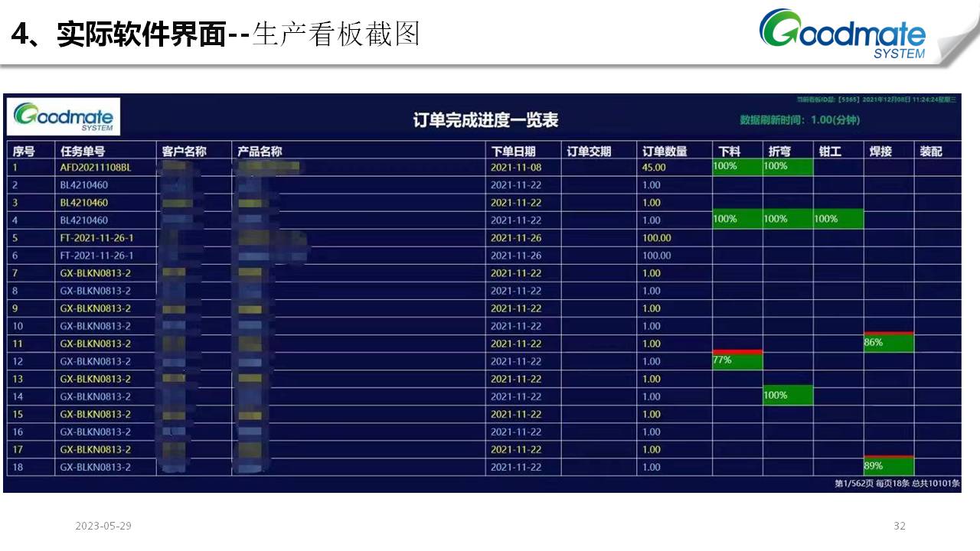The height and width of the screenshot is (551, 980).
Task: Open task order AFD20211108BL
Action: pos(96,168)
